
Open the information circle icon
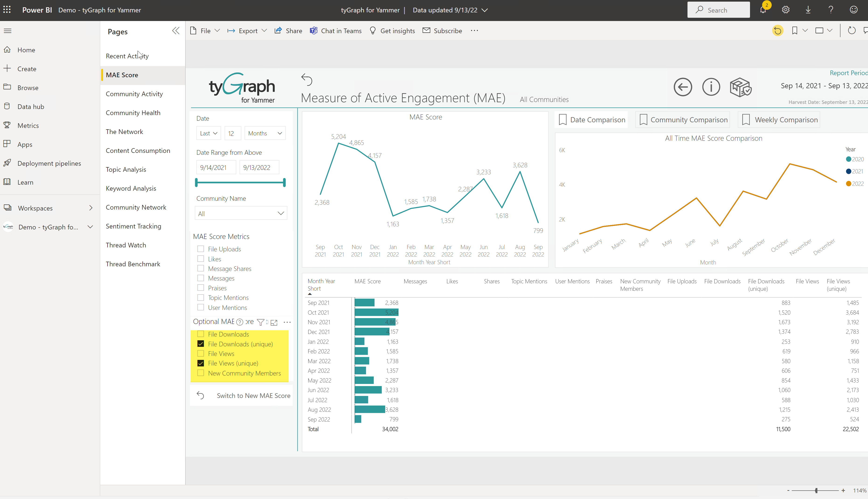pos(711,87)
